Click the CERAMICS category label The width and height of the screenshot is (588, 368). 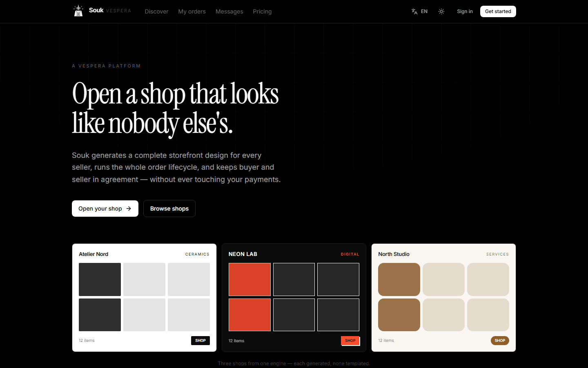click(x=197, y=254)
